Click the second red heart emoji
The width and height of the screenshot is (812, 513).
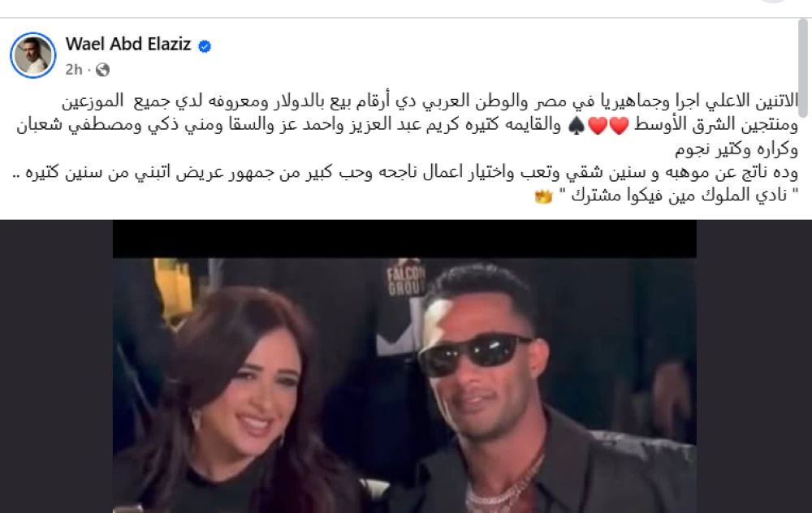click(x=598, y=126)
